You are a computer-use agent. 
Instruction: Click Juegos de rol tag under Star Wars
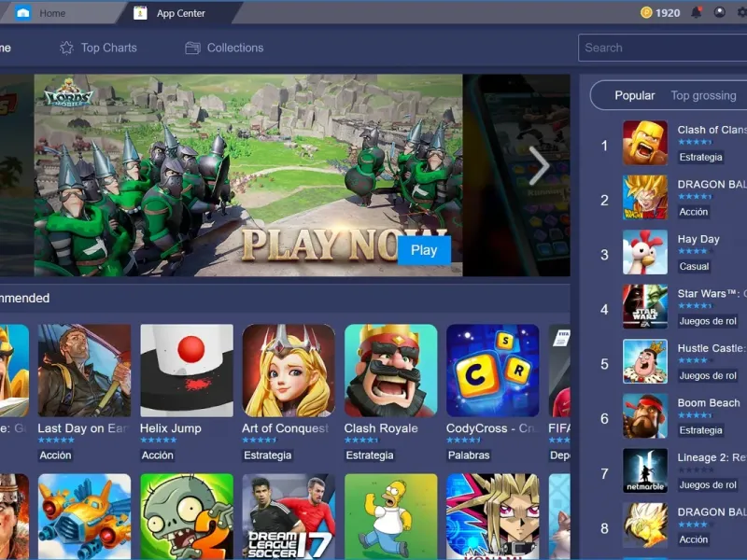tap(708, 321)
